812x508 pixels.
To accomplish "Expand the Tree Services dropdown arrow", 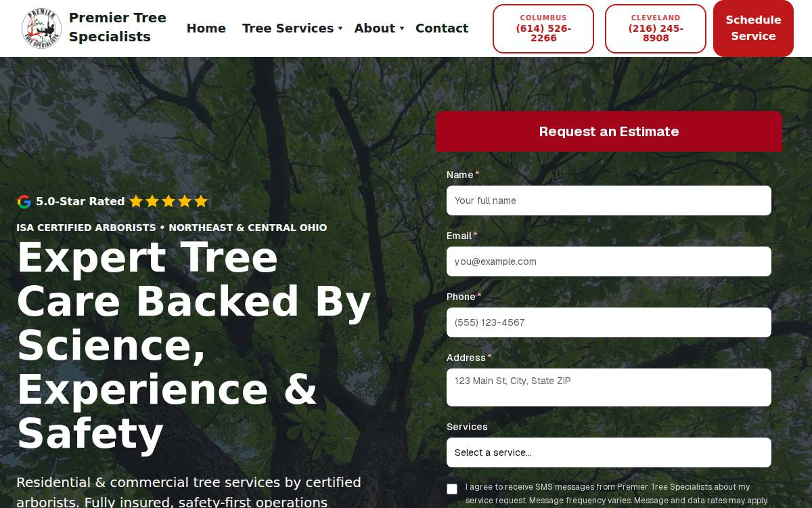I will [340, 28].
